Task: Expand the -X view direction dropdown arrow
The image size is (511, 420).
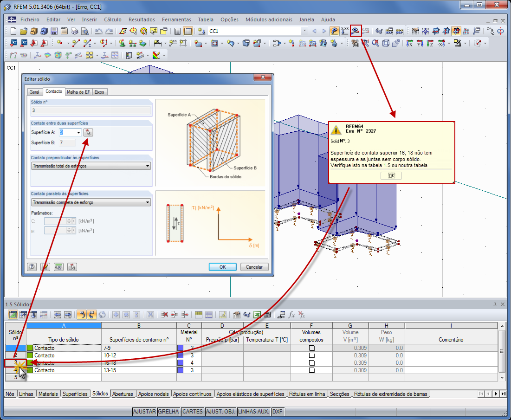Action: (449, 43)
